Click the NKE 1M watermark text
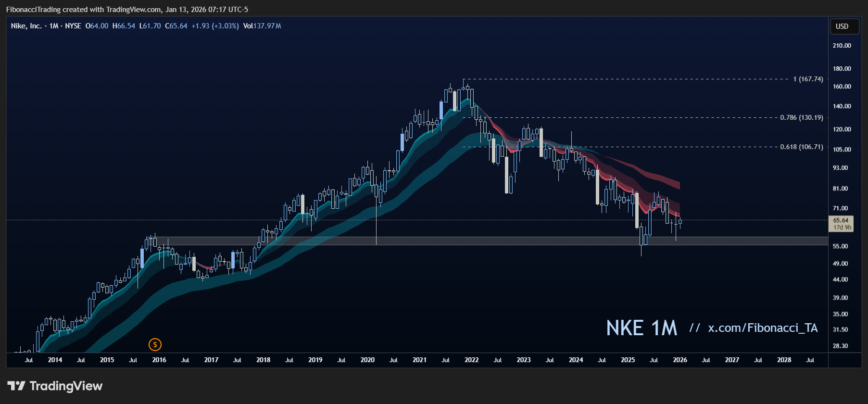868x404 pixels. 641,328
